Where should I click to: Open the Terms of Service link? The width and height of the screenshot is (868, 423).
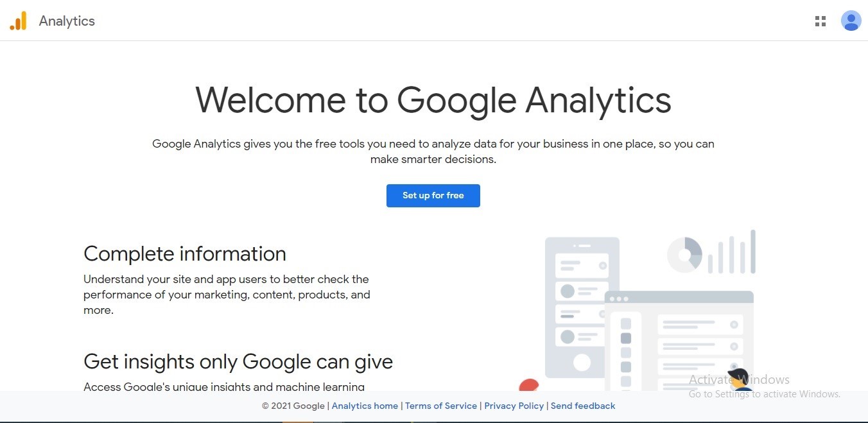tap(441, 406)
